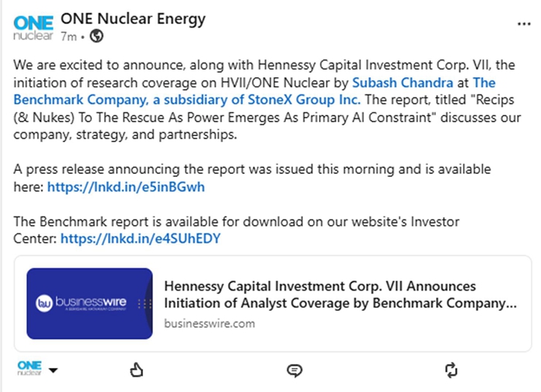541x392 pixels.
Task: Open the Subash Chandra profile link
Action: click(x=403, y=83)
